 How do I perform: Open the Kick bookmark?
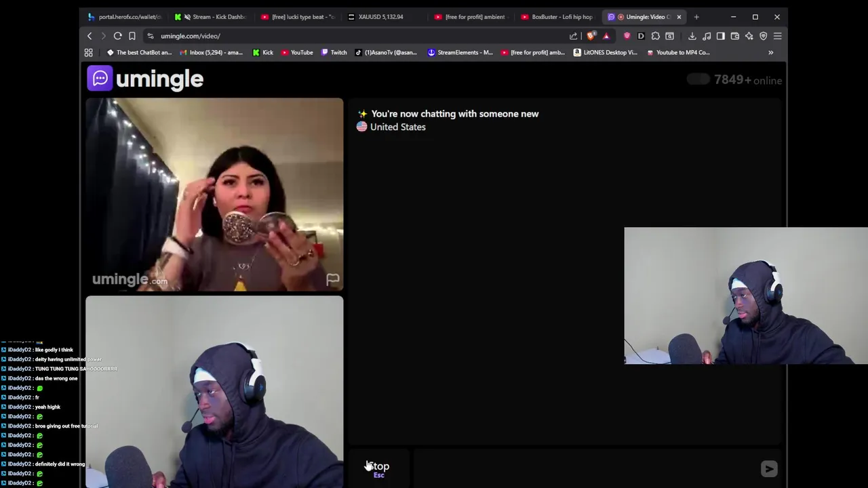point(262,52)
